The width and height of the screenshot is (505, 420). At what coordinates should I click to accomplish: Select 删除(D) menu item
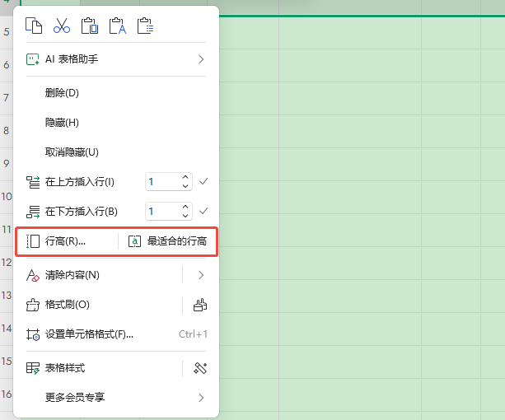coord(62,93)
